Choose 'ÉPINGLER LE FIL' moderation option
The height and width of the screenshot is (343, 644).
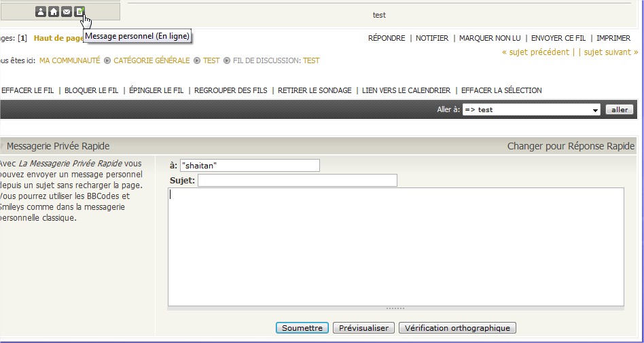[x=156, y=90]
